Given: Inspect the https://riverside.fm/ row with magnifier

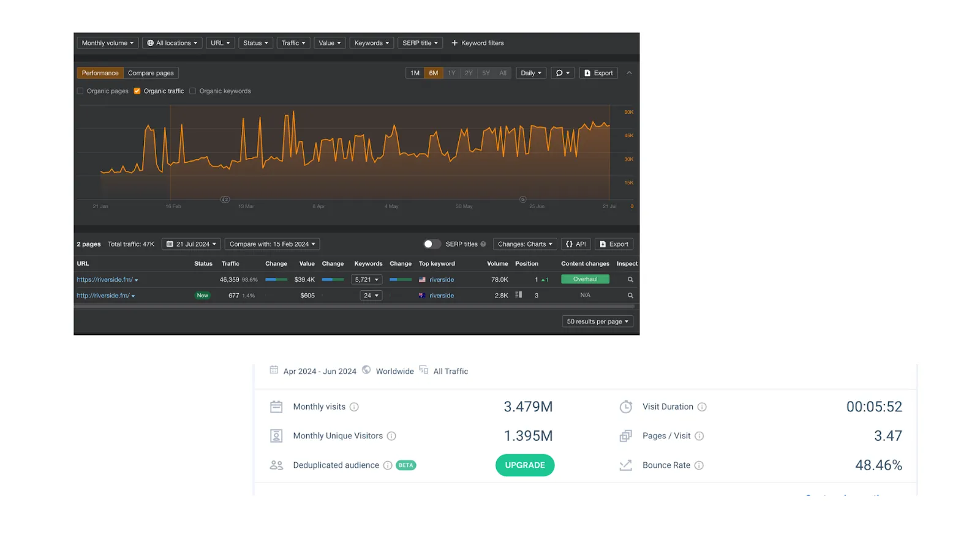Looking at the screenshot, I should pyautogui.click(x=630, y=280).
